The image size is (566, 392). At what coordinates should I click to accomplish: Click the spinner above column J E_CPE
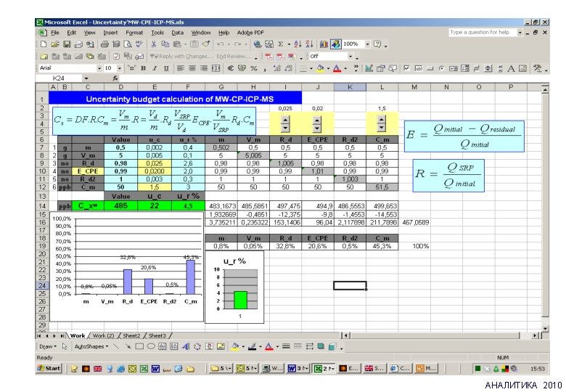[316, 124]
